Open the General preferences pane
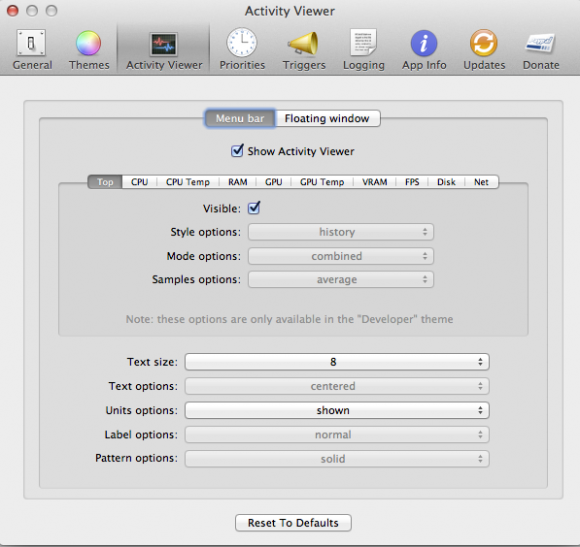This screenshot has height=547, width=580. coord(32,50)
